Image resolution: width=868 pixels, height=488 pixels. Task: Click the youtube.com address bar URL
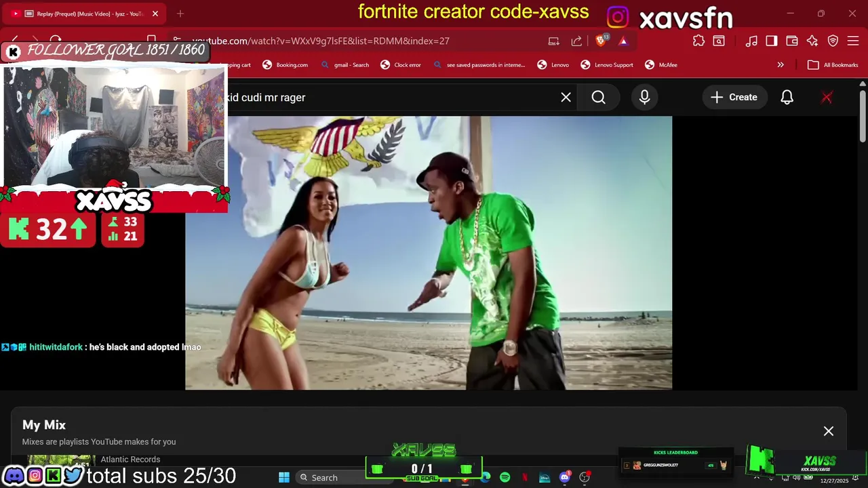(x=321, y=41)
